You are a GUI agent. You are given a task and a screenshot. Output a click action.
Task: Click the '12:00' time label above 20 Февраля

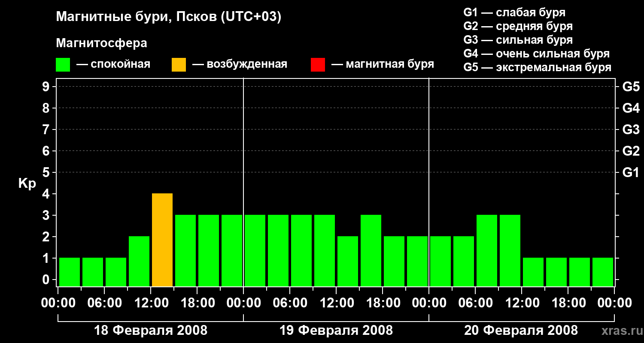(522, 303)
